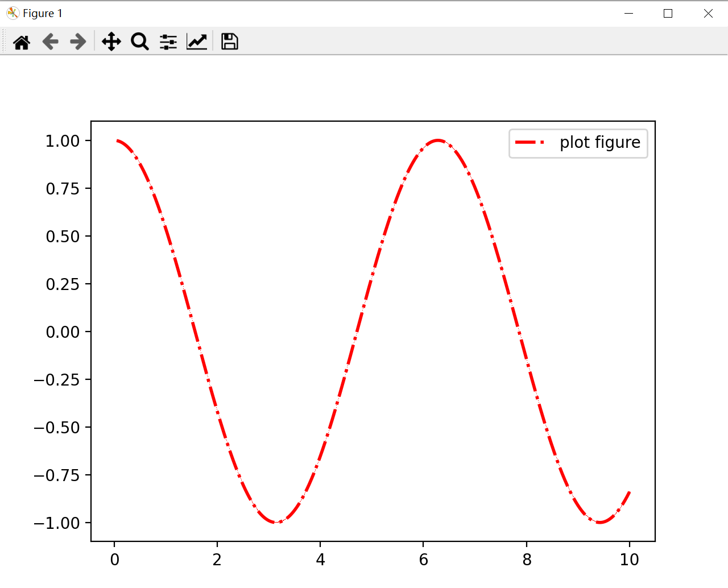728x588 pixels.
Task: Click the y-axis tick label −0.50
Action: tap(57, 428)
